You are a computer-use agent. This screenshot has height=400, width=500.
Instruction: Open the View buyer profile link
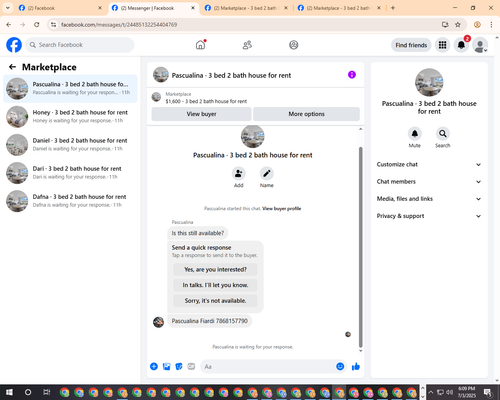(282, 209)
